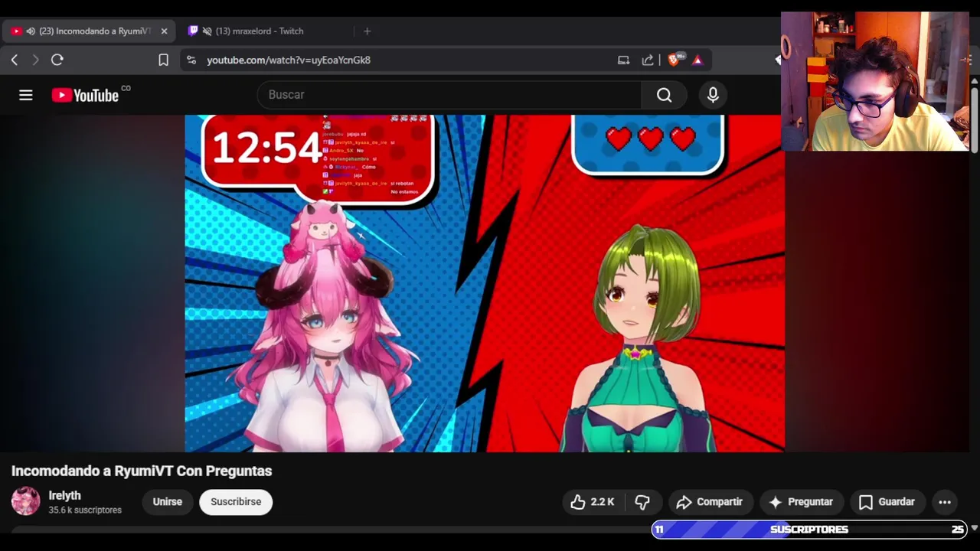The image size is (980, 551).
Task: Go to the YouTube home logo
Action: tap(85, 95)
